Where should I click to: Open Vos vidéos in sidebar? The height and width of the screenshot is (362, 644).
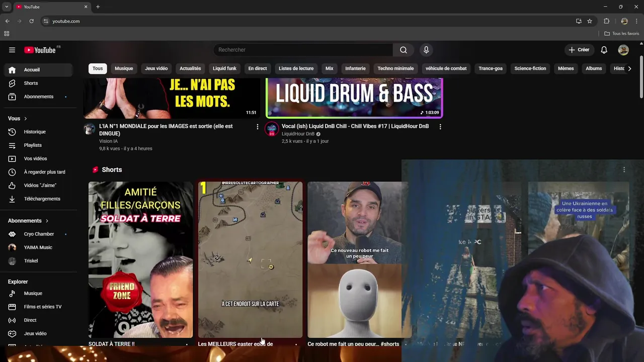point(38,158)
